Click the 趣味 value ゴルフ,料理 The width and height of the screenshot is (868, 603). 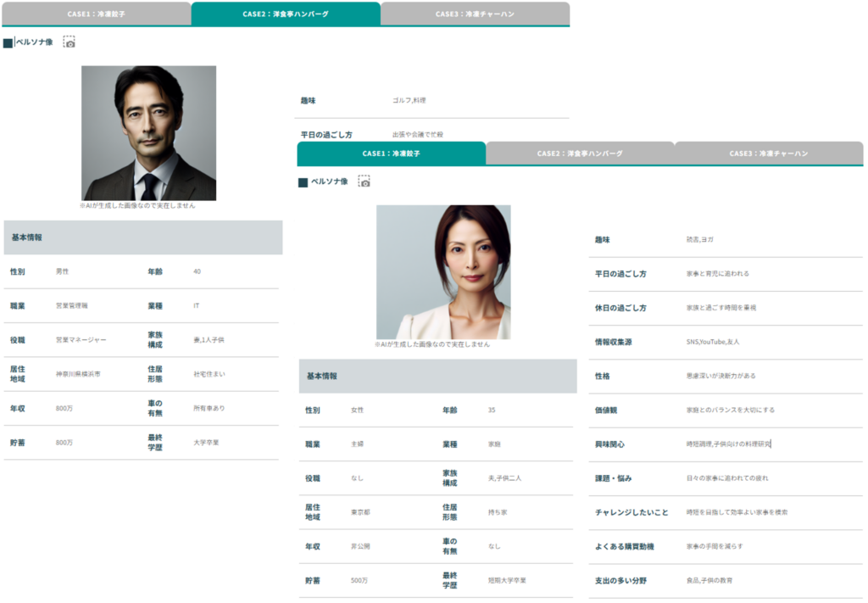pos(409,101)
